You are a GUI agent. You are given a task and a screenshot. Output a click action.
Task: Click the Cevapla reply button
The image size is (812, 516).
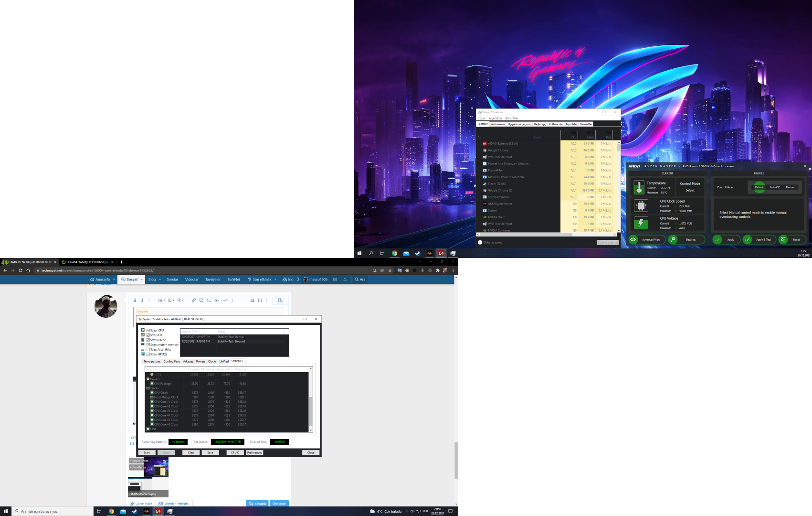pos(257,504)
